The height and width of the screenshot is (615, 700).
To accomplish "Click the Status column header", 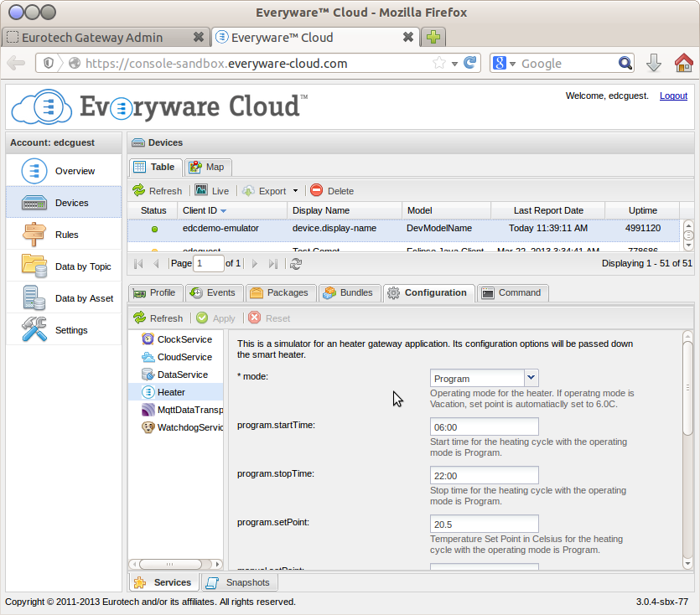I will point(153,210).
